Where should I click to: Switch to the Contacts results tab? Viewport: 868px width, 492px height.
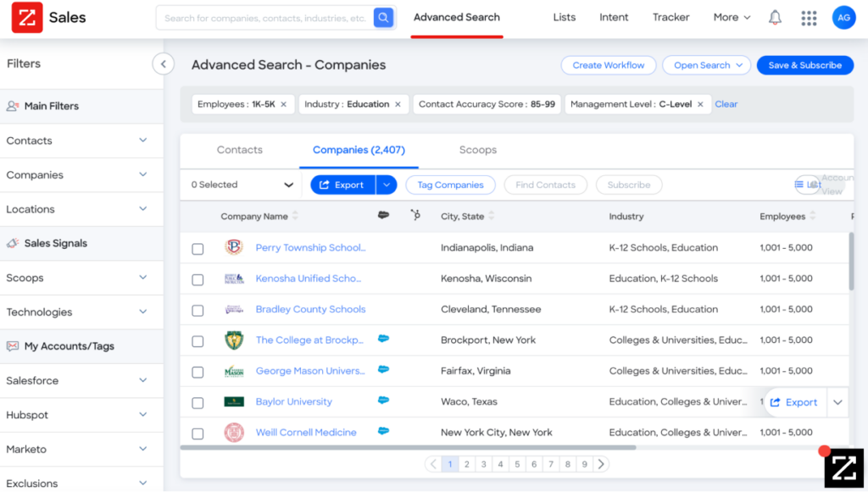pyautogui.click(x=240, y=150)
